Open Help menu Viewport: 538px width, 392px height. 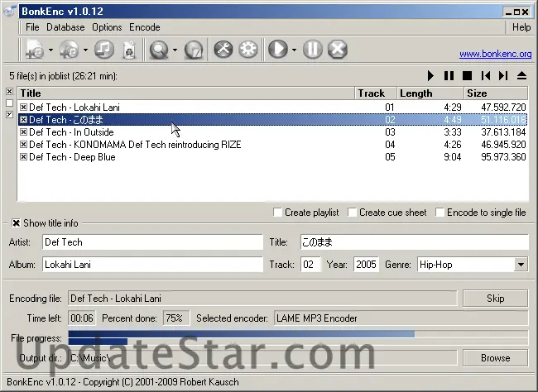click(521, 27)
